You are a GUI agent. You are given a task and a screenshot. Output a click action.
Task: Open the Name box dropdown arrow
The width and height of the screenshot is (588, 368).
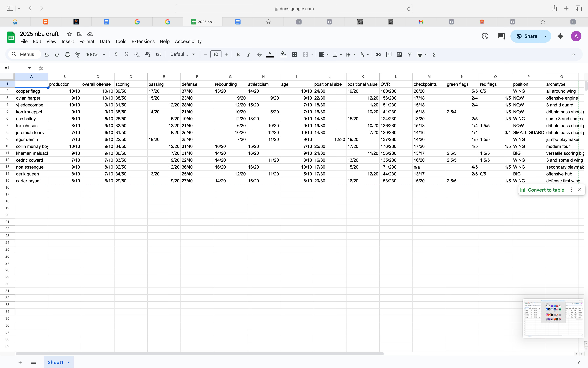(x=29, y=68)
